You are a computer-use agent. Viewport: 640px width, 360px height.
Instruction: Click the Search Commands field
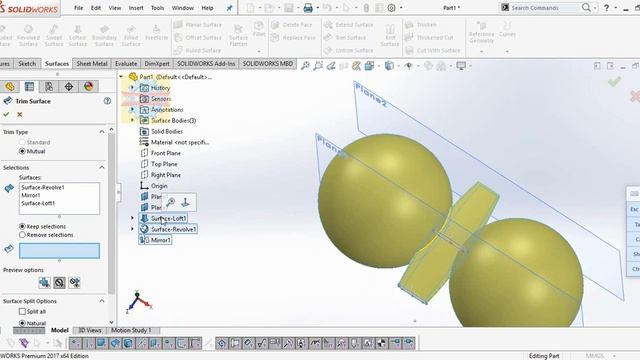click(540, 8)
